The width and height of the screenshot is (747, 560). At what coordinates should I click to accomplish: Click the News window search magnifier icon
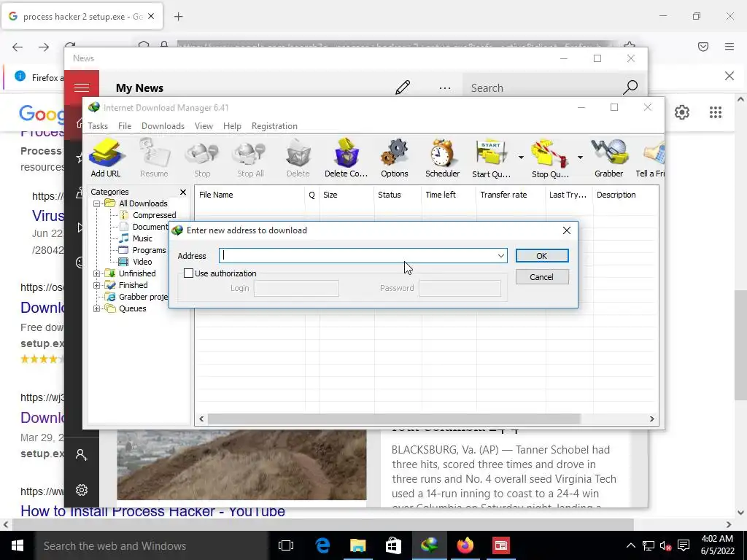click(630, 87)
